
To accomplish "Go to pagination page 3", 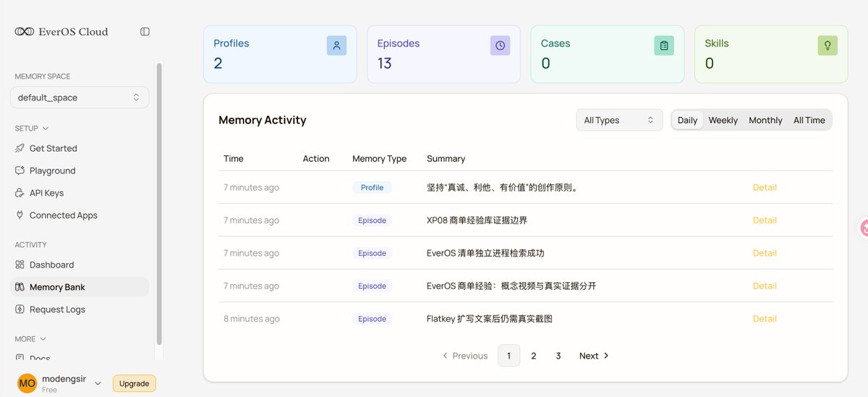I will [558, 356].
